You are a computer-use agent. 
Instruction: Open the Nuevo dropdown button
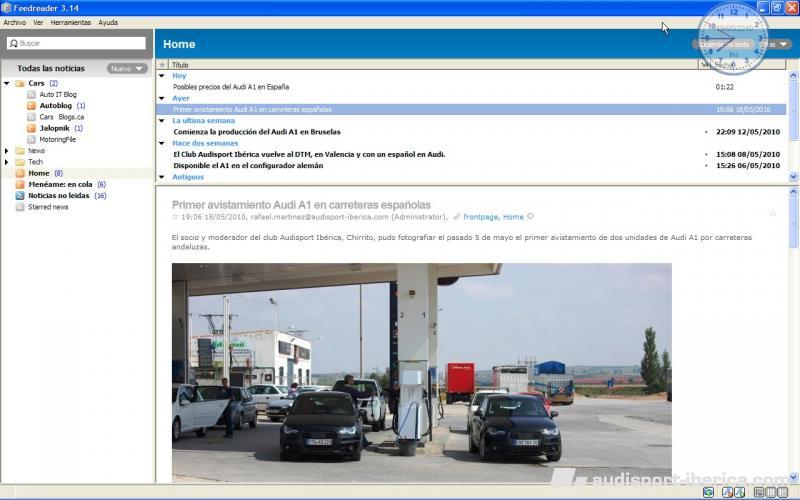click(127, 68)
